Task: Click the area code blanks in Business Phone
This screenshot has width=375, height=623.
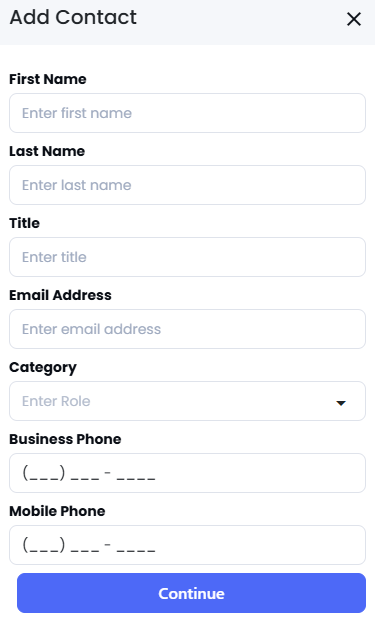Action: [x=43, y=473]
